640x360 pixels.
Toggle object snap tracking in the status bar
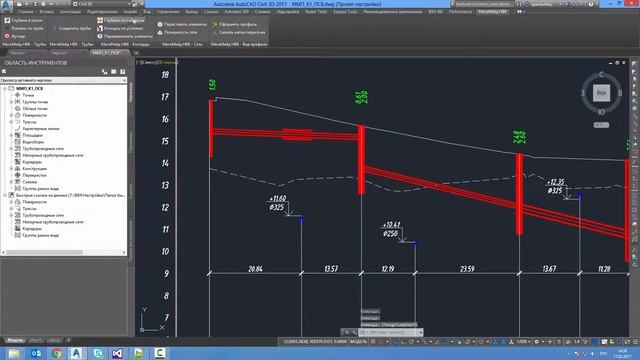pyautogui.click(x=437, y=342)
